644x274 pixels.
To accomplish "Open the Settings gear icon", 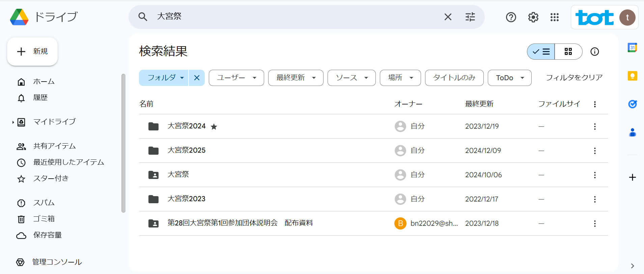I will click(533, 17).
